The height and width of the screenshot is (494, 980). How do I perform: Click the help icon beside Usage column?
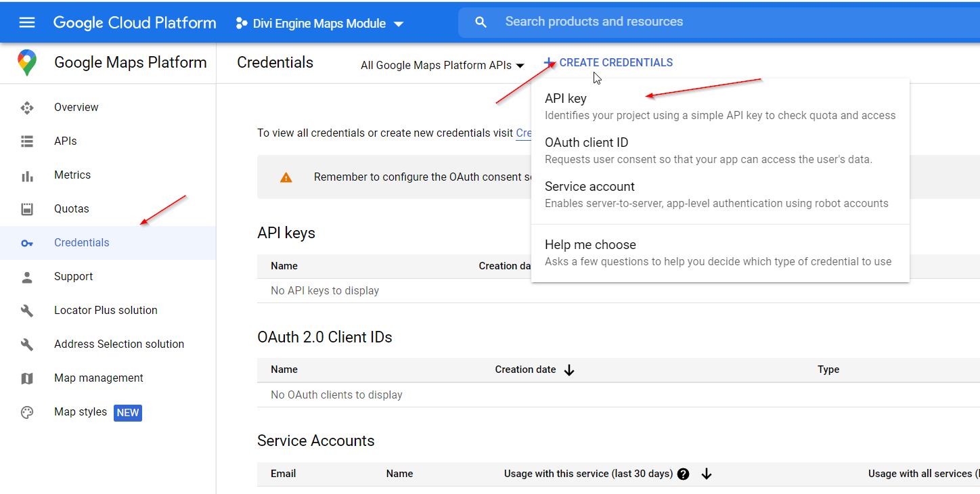(683, 474)
